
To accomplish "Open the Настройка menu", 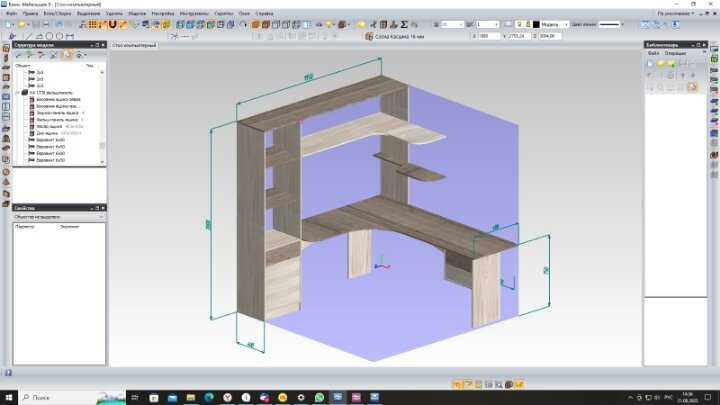I will pyautogui.click(x=163, y=13).
